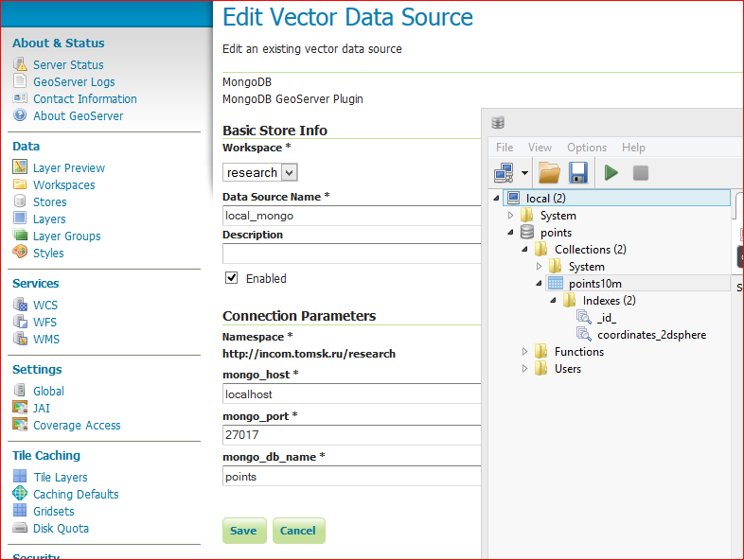This screenshot has height=560, width=744.
Task: Click the Execute green play icon
Action: 611,173
